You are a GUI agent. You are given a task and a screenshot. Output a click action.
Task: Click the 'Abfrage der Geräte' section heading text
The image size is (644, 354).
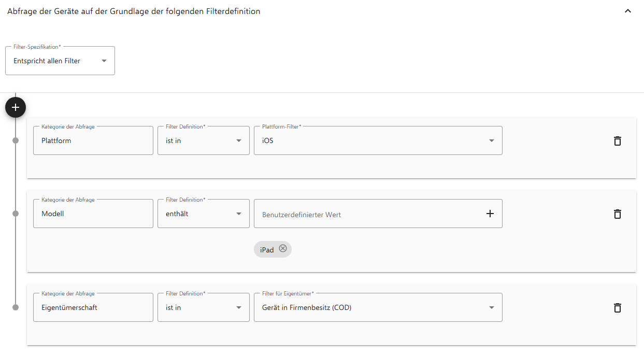(x=134, y=11)
